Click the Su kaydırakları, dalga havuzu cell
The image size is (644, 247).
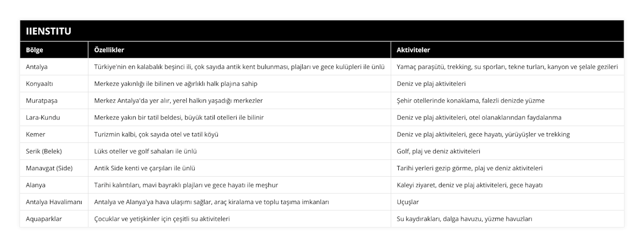click(x=507, y=219)
